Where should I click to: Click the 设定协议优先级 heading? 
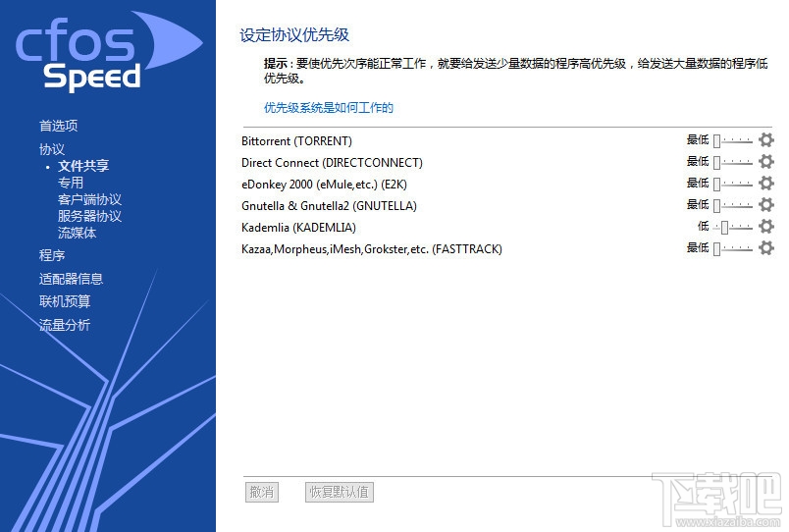294,34
